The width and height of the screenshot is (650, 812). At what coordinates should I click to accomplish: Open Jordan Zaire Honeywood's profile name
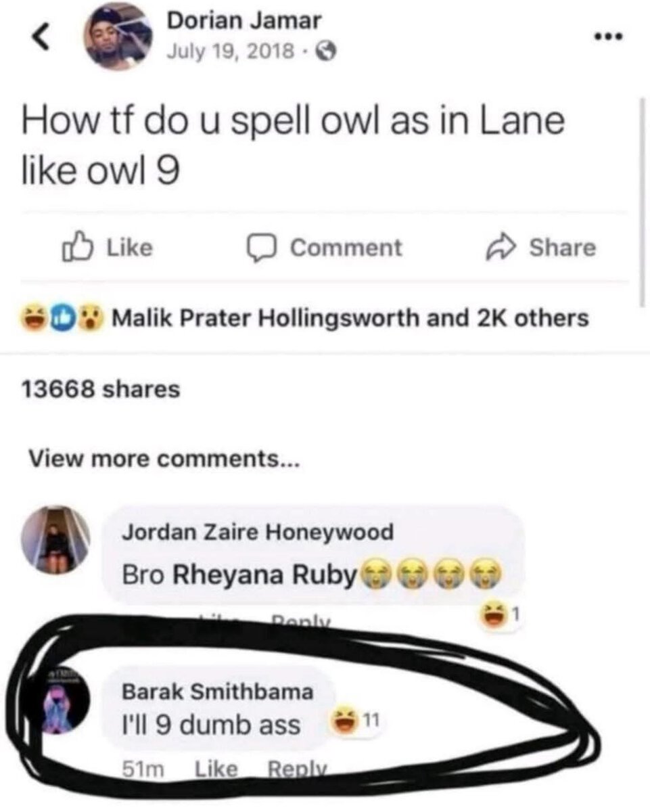click(258, 532)
